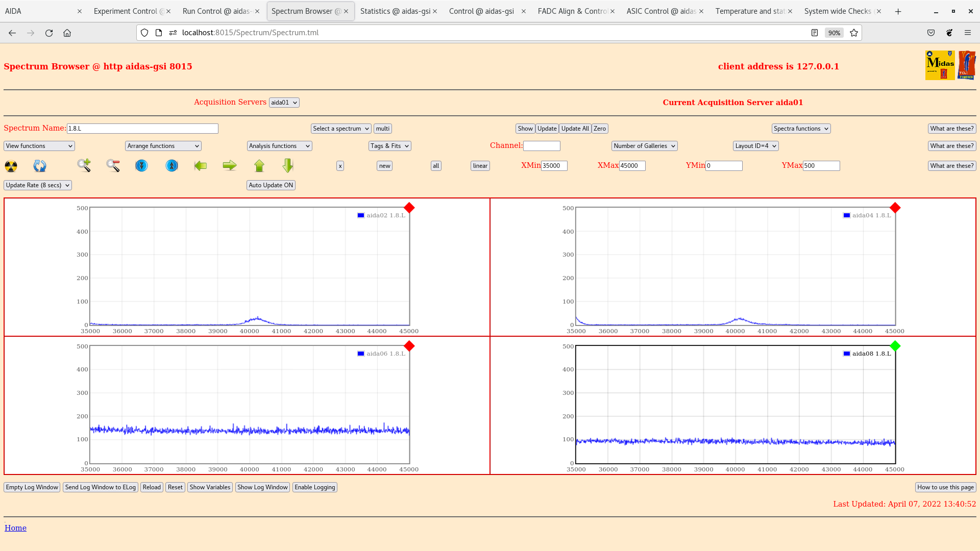Click the radiation hazard icon
This screenshot has height=551, width=980.
coord(11,166)
